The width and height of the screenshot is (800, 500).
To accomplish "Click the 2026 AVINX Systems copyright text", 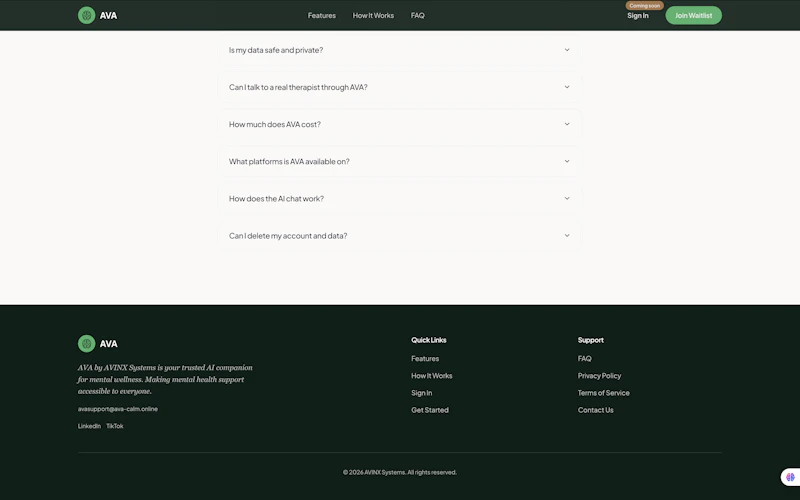I will click(399, 472).
